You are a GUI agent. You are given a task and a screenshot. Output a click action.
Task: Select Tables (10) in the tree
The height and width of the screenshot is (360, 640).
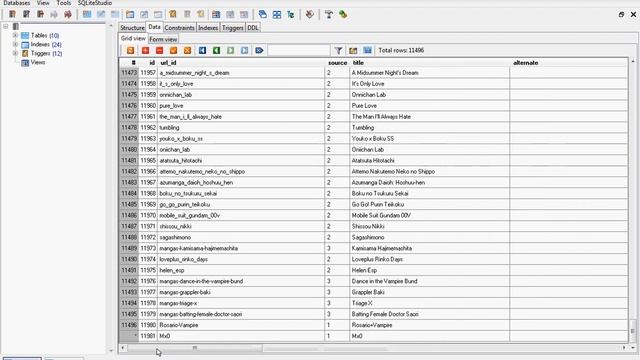click(45, 36)
